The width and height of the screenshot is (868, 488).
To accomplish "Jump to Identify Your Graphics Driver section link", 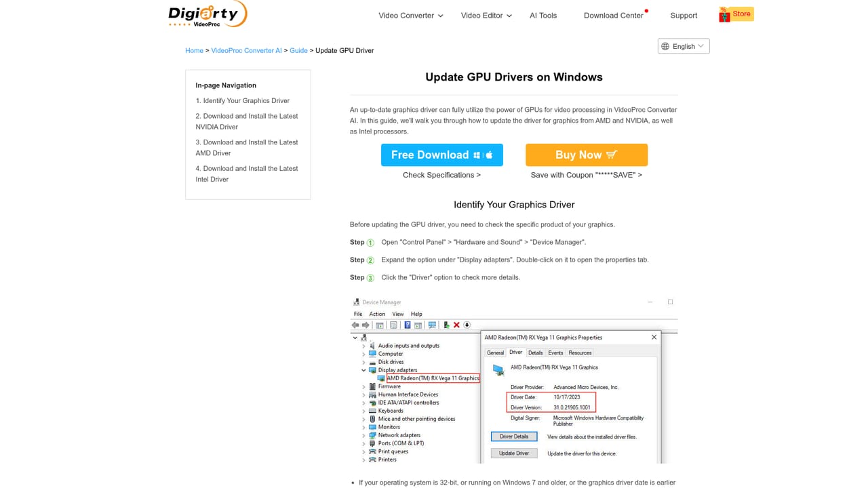I will [x=243, y=101].
